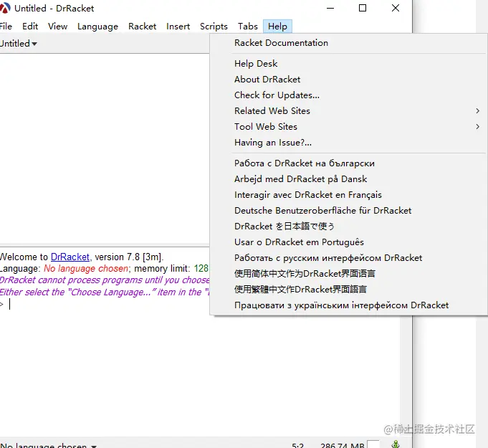The image size is (488, 448).
Task: Click the 286.74 MB memory usage indicator
Action: 342,446
